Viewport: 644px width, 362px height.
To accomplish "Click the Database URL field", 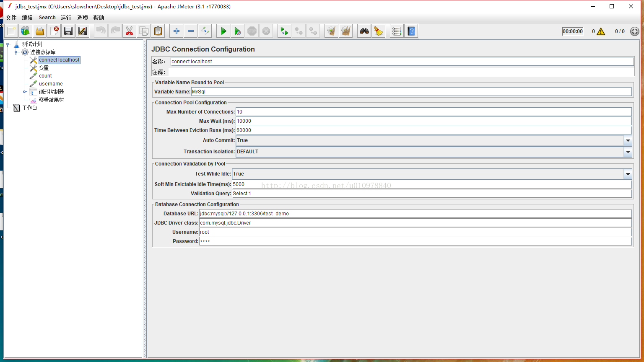I will [415, 214].
